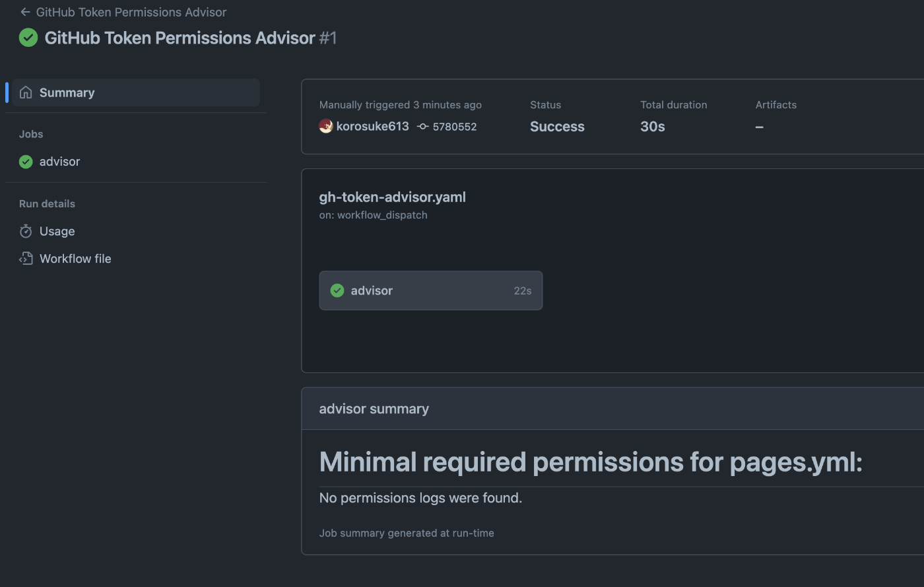The height and width of the screenshot is (587, 924).
Task: Click the advisor summary header
Action: tap(374, 409)
